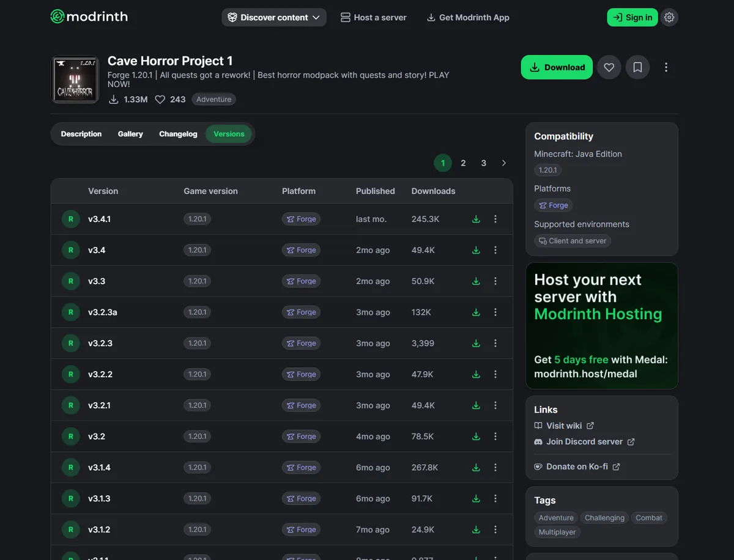Click the Multiplayer tag in Tags
This screenshot has height=560, width=734.
[557, 532]
